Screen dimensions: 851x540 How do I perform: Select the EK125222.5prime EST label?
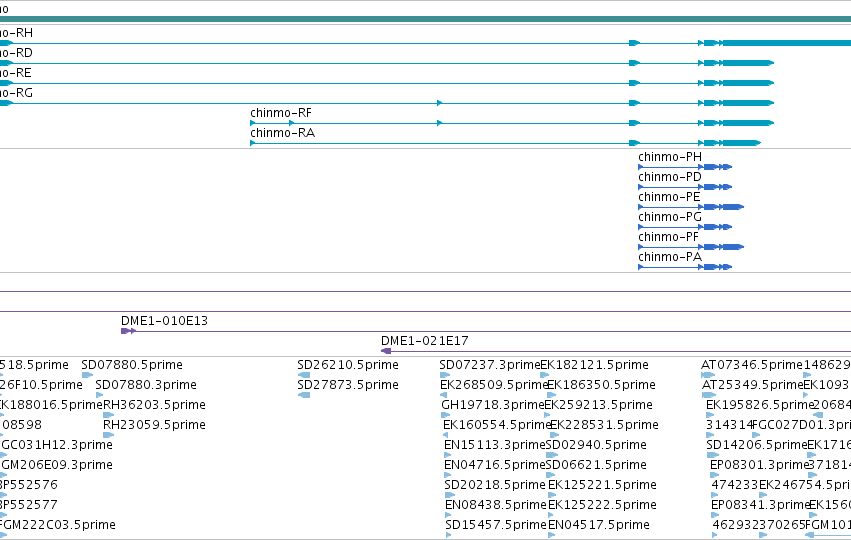(x=602, y=505)
